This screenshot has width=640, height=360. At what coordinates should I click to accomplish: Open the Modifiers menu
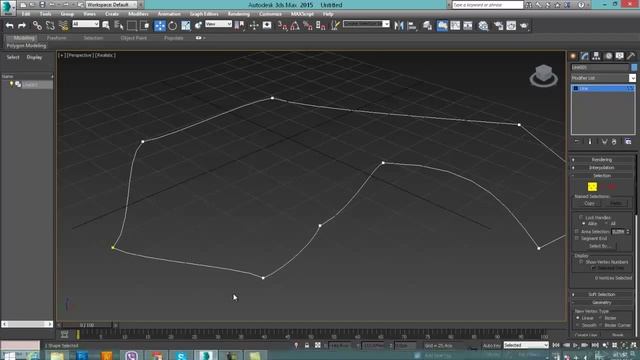click(138, 14)
